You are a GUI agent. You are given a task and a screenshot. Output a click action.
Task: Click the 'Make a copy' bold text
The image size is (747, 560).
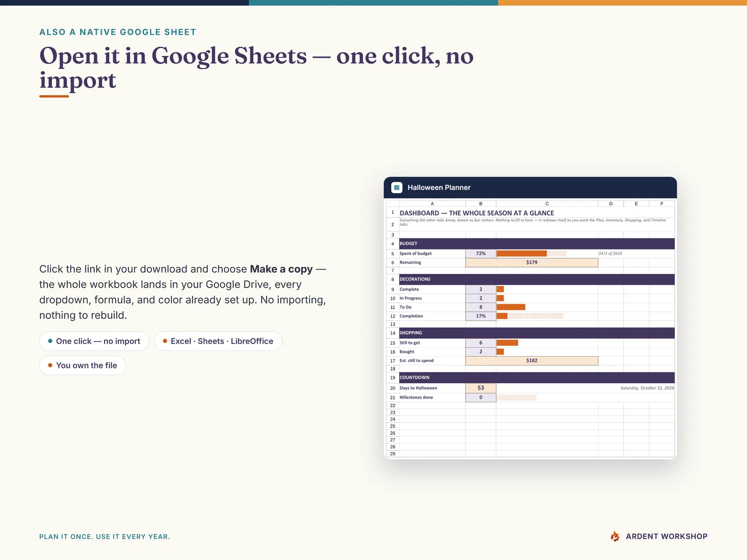281,269
